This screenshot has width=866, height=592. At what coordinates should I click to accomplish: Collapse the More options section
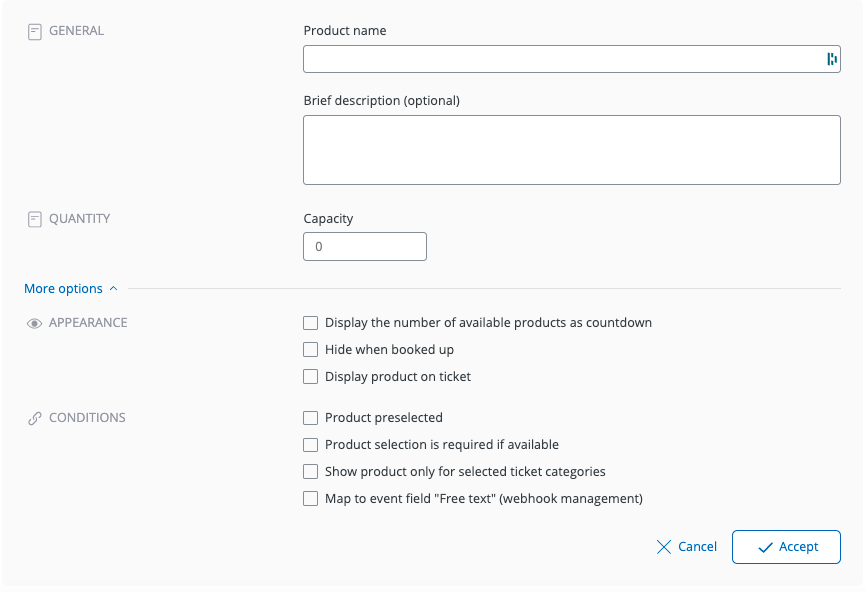coord(64,289)
